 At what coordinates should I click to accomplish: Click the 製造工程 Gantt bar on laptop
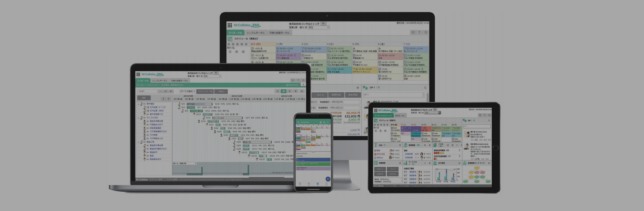(257, 142)
